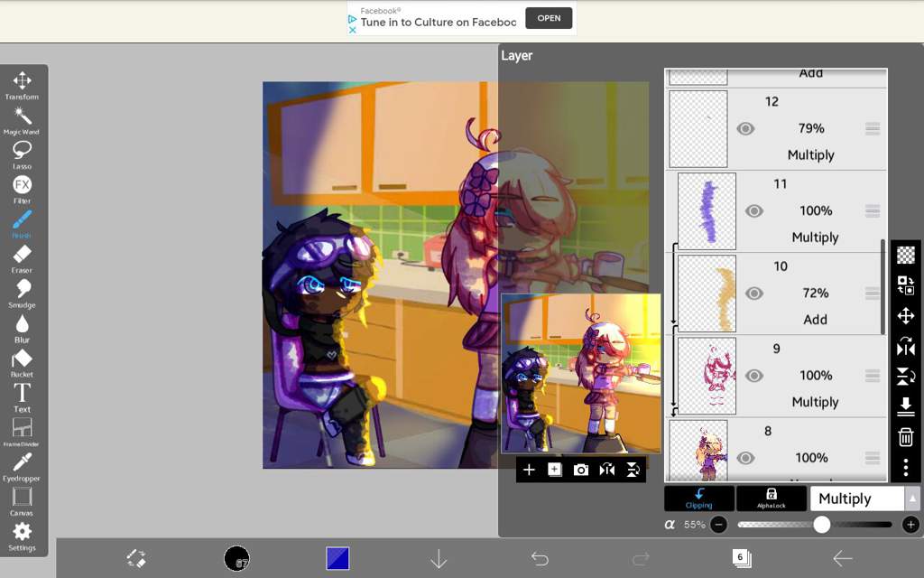Select layer 10 yellow stroke thumbnail
The width and height of the screenshot is (924, 578).
pyautogui.click(x=707, y=294)
